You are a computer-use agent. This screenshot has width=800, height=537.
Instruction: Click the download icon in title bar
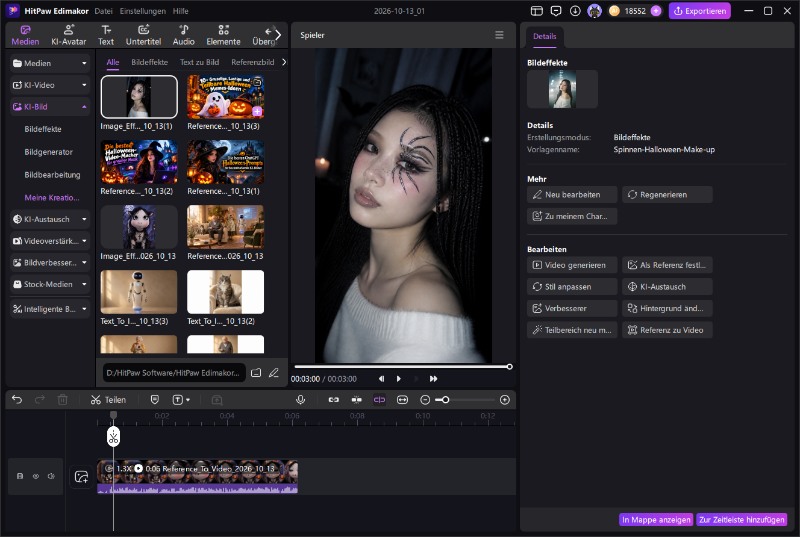[575, 11]
